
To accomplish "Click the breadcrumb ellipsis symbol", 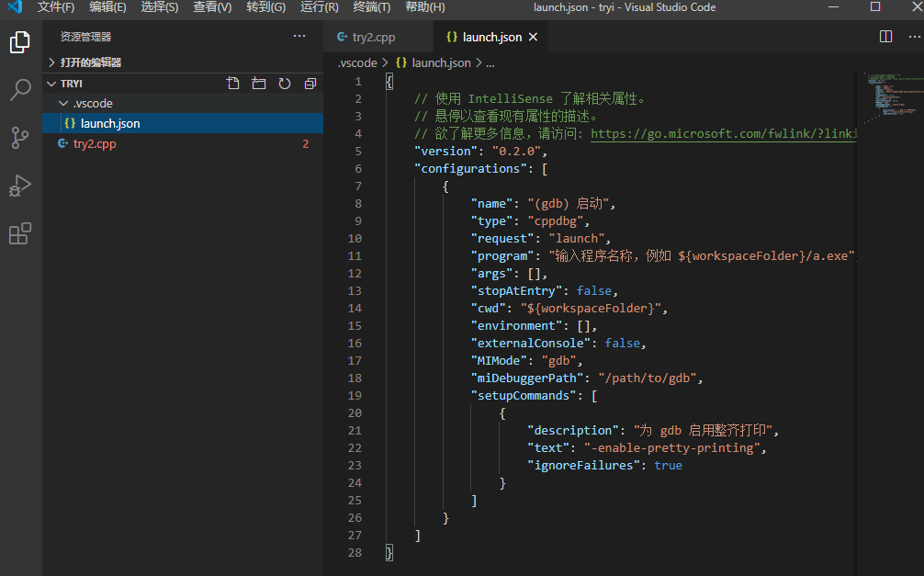I will (490, 62).
